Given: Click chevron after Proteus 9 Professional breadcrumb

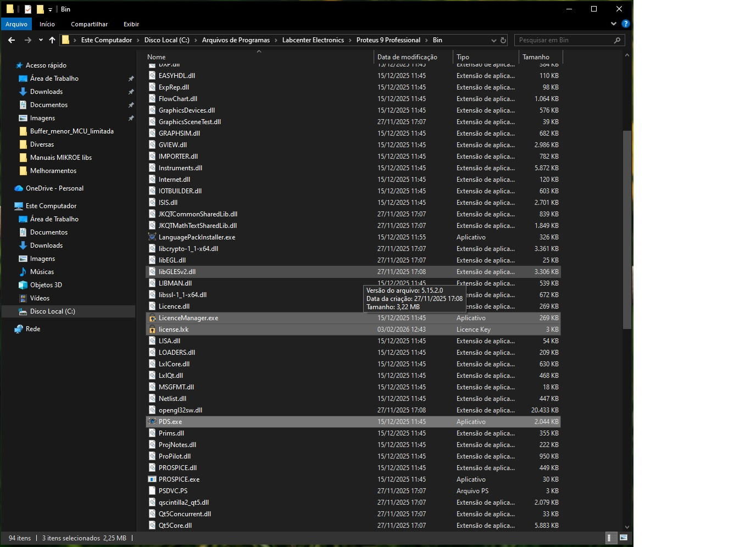Looking at the screenshot, I should [x=427, y=40].
